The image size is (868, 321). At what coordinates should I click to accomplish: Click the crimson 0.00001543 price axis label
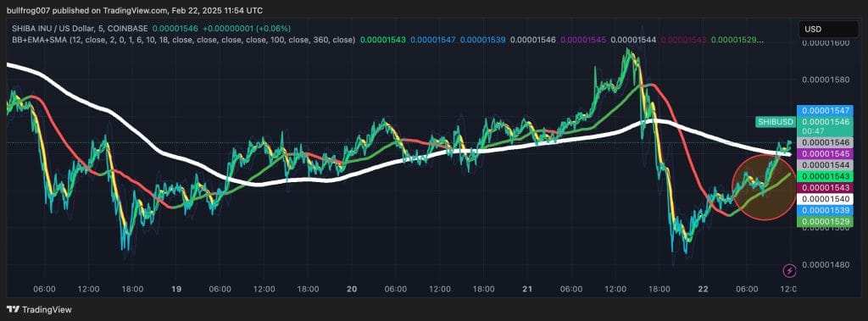click(826, 188)
